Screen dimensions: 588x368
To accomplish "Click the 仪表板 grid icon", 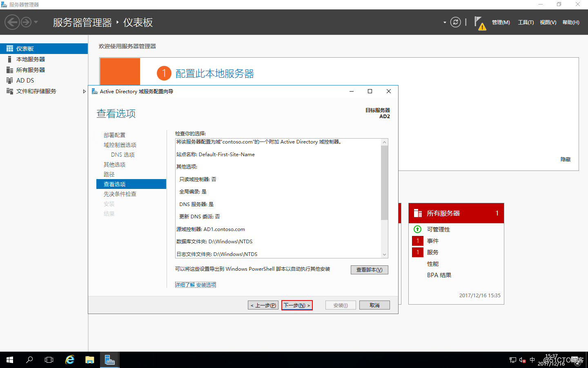I will (10, 49).
